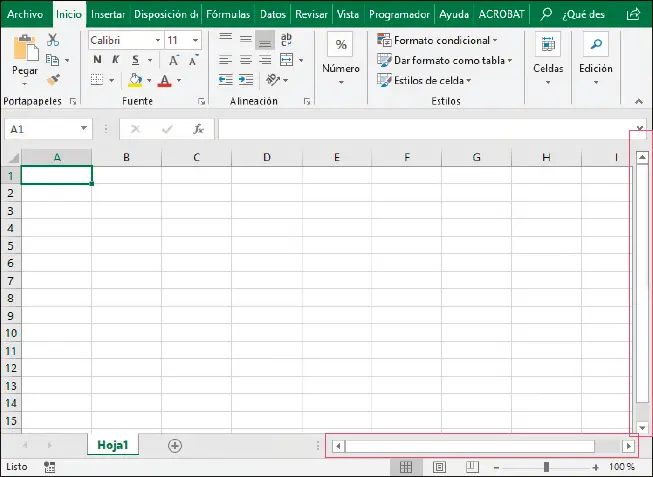Switch to the Revisar tab

pos(311,14)
